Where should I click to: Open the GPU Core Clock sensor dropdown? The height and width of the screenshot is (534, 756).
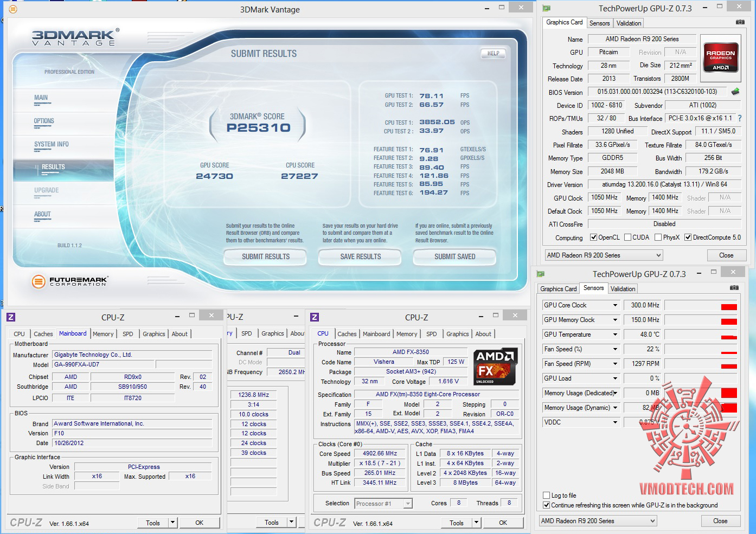coord(615,305)
